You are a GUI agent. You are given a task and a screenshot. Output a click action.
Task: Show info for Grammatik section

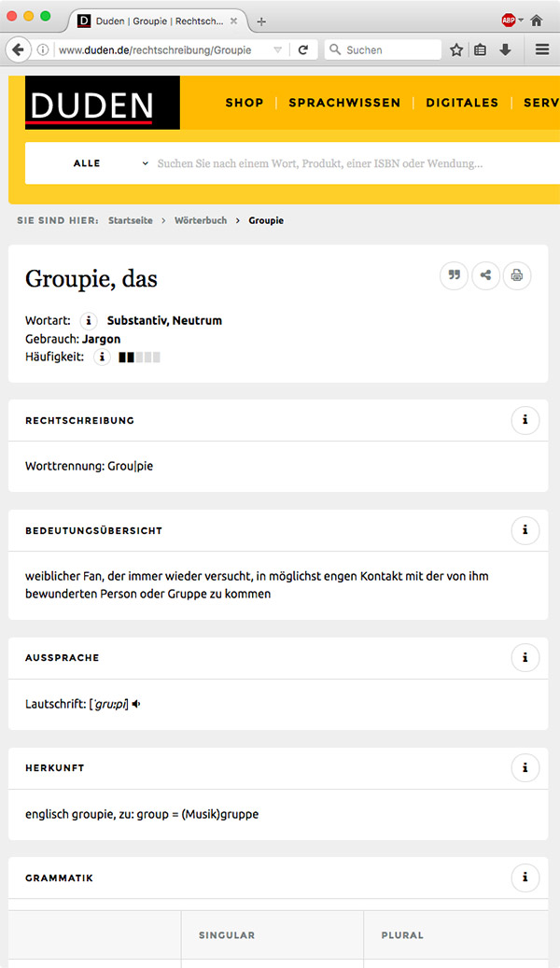[525, 877]
